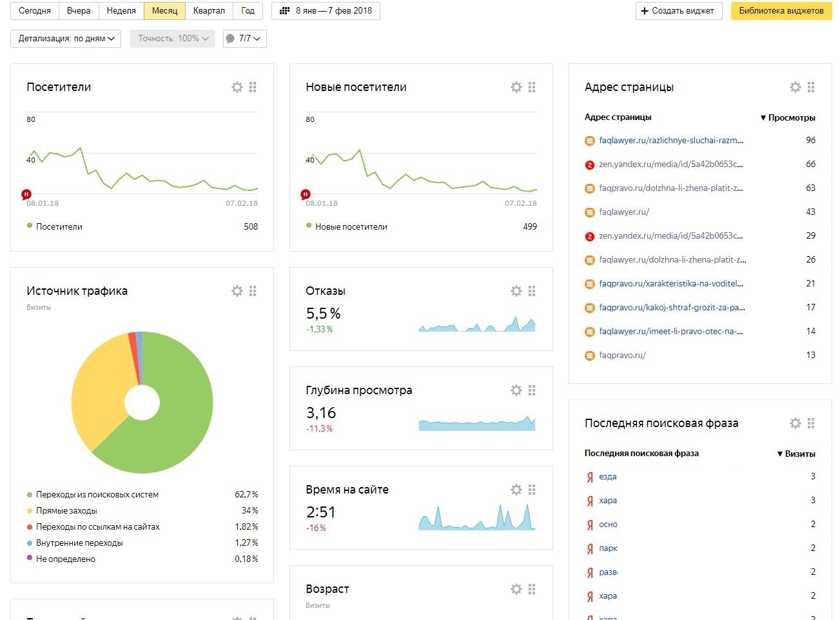The image size is (840, 620).
Task: Click the Создать виджет button
Action: tap(679, 11)
